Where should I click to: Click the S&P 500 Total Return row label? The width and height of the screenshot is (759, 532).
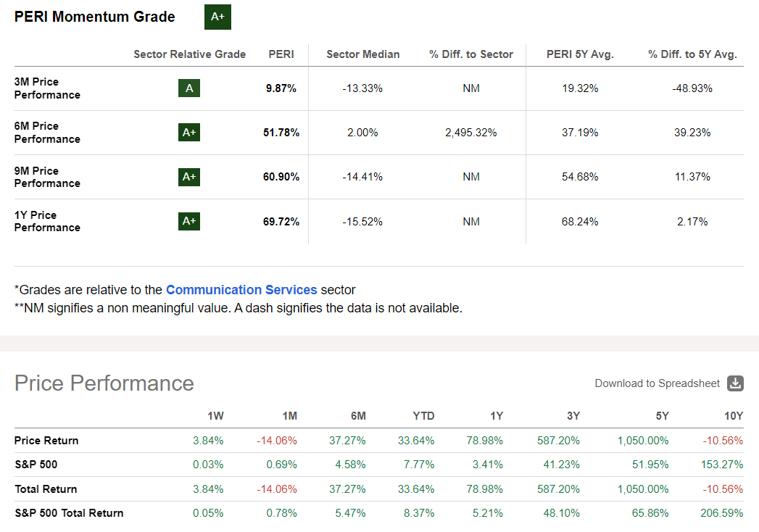tap(71, 512)
